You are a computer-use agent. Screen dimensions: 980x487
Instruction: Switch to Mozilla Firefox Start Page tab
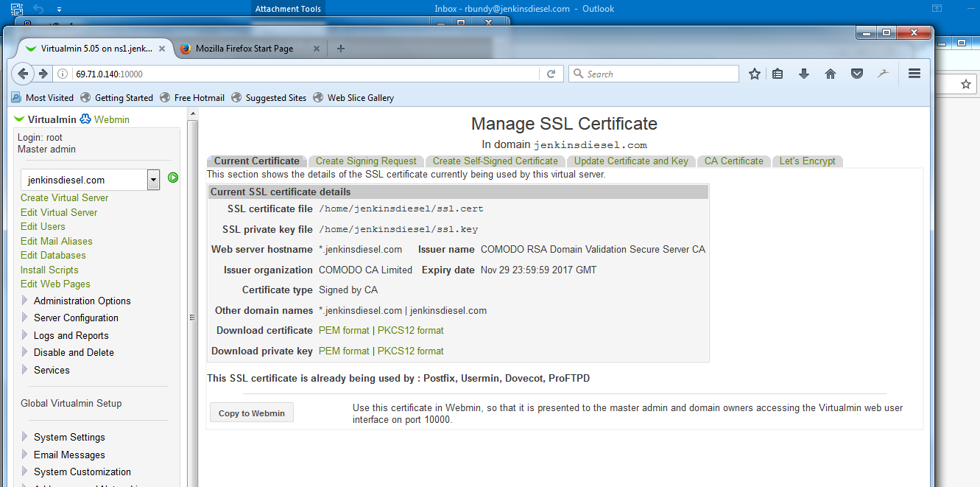pyautogui.click(x=244, y=49)
